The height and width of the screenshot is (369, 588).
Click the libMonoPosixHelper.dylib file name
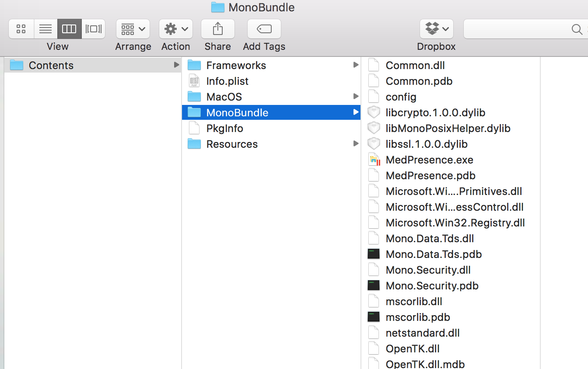point(448,128)
